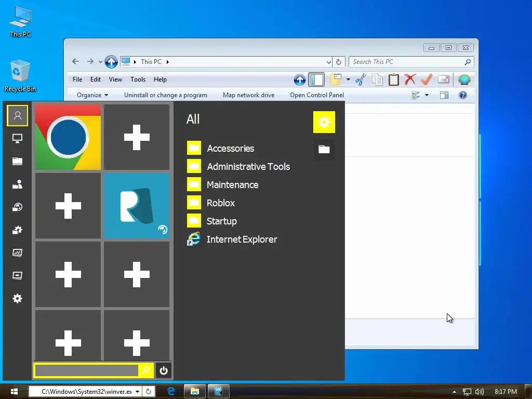Open the Administrative Tools folder

[238, 167]
